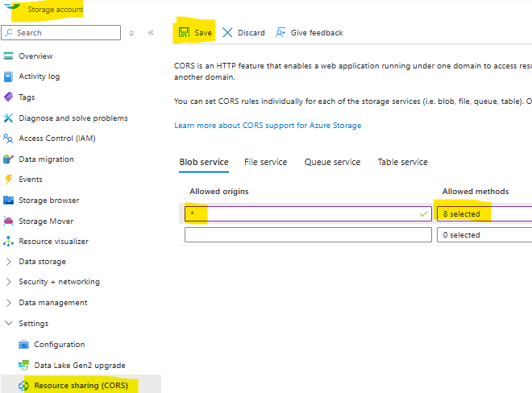Click the Resource sharing (CORS) icon

[x=23, y=386]
